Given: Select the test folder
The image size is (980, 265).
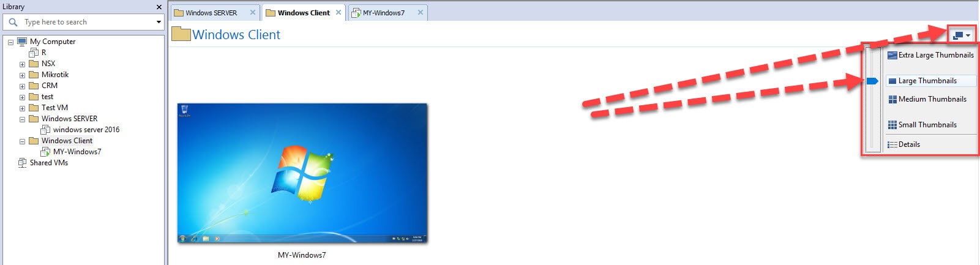Looking at the screenshot, I should click(x=47, y=97).
